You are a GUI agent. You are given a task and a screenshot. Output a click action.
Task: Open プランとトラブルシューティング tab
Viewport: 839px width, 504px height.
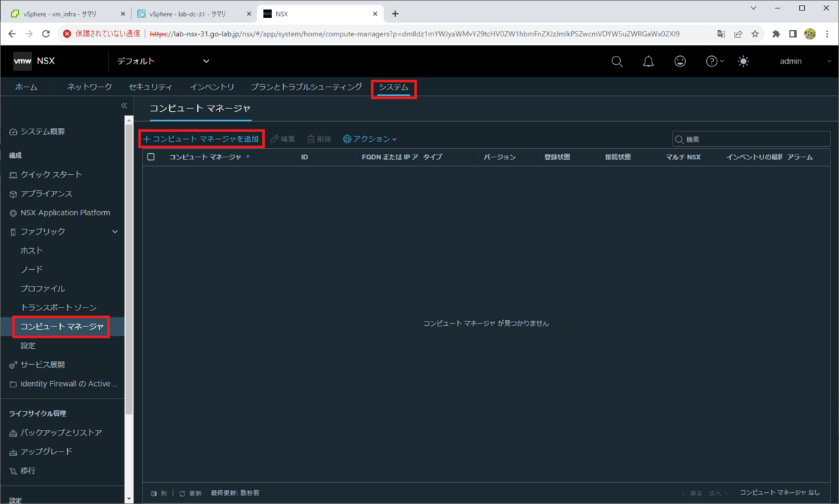click(x=306, y=87)
